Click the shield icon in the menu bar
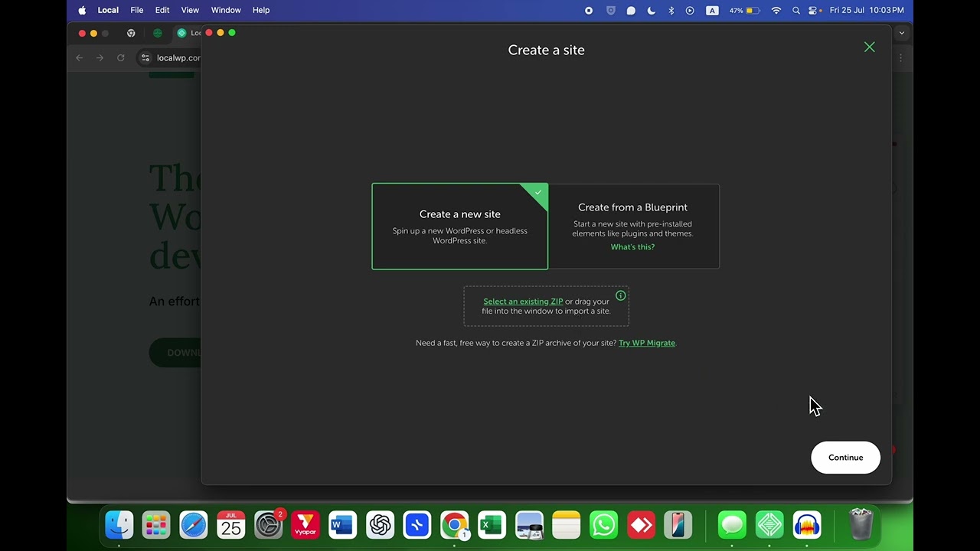The height and width of the screenshot is (551, 980). tap(610, 11)
